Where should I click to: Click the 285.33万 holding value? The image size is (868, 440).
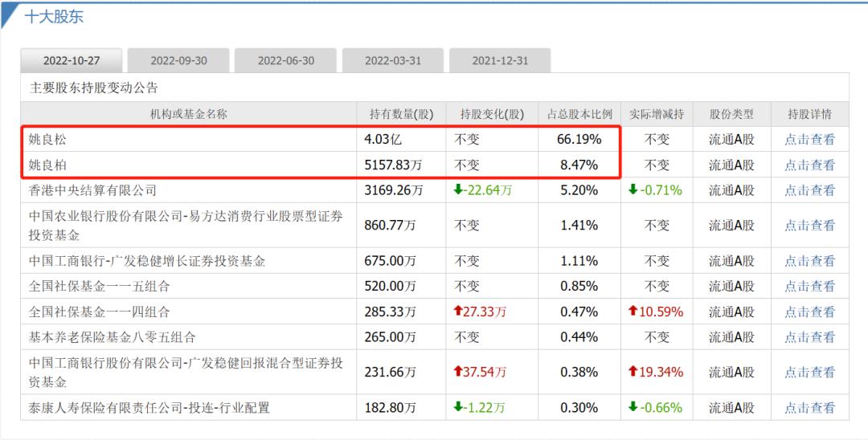pyautogui.click(x=390, y=312)
